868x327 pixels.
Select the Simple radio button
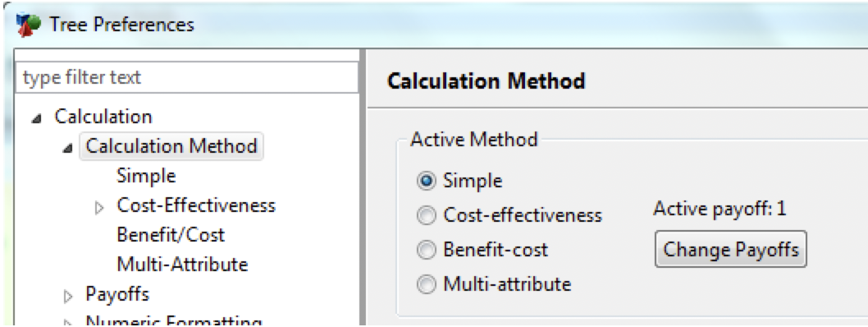click(x=427, y=182)
